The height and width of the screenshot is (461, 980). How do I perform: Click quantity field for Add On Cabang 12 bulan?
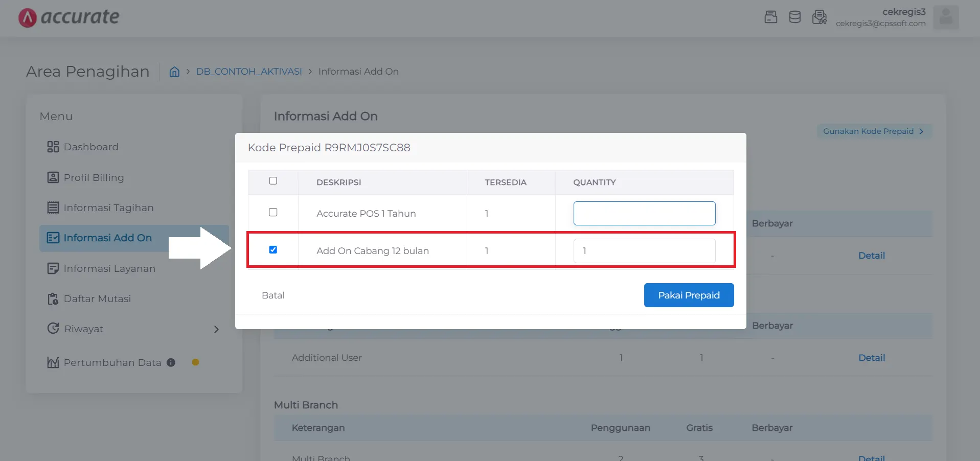[644, 251]
